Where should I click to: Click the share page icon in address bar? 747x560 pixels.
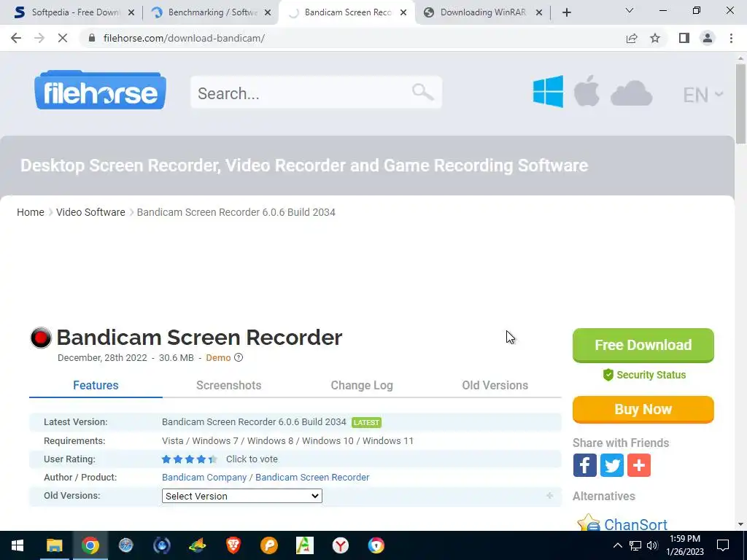click(632, 38)
